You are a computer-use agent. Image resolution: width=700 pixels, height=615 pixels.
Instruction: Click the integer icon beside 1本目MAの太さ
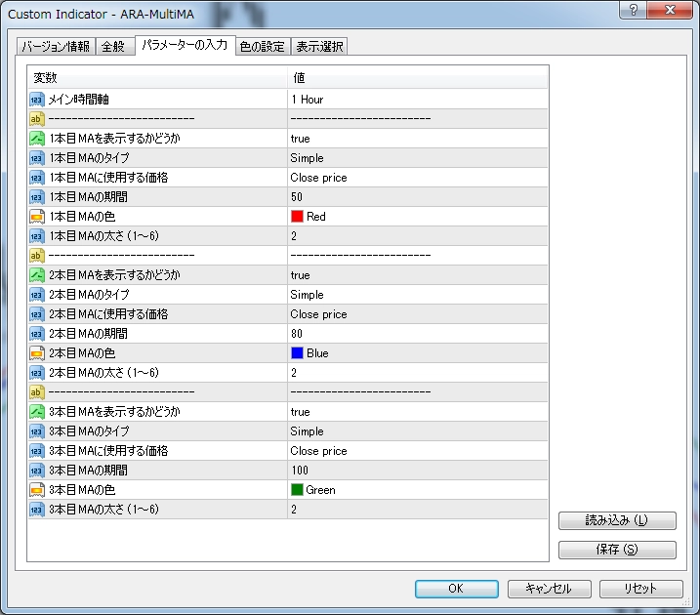tap(37, 236)
